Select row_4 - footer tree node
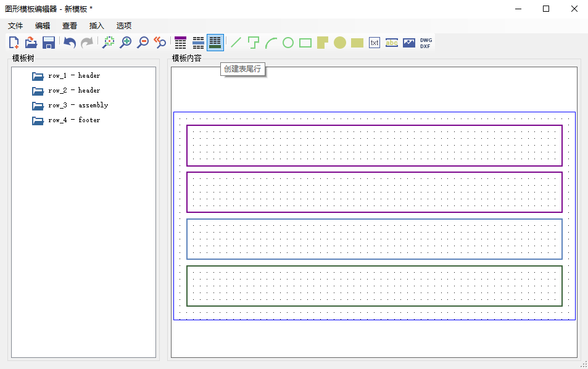The image size is (588, 369). click(x=74, y=120)
